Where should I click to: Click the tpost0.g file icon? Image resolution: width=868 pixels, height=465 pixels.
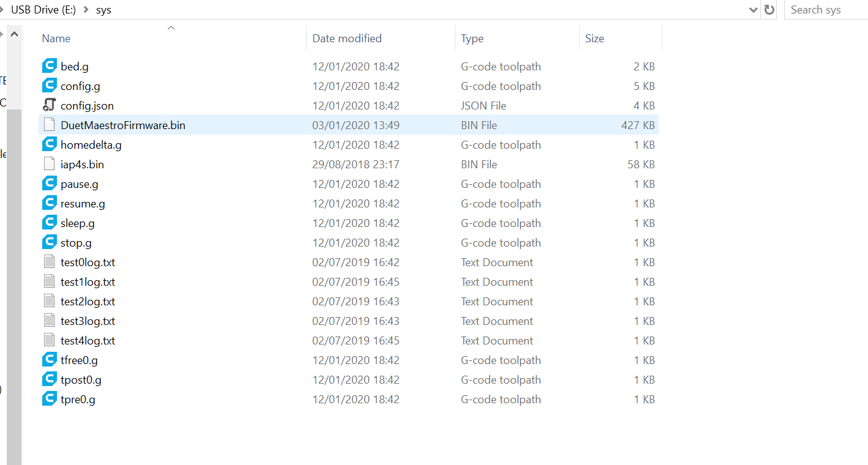(50, 379)
